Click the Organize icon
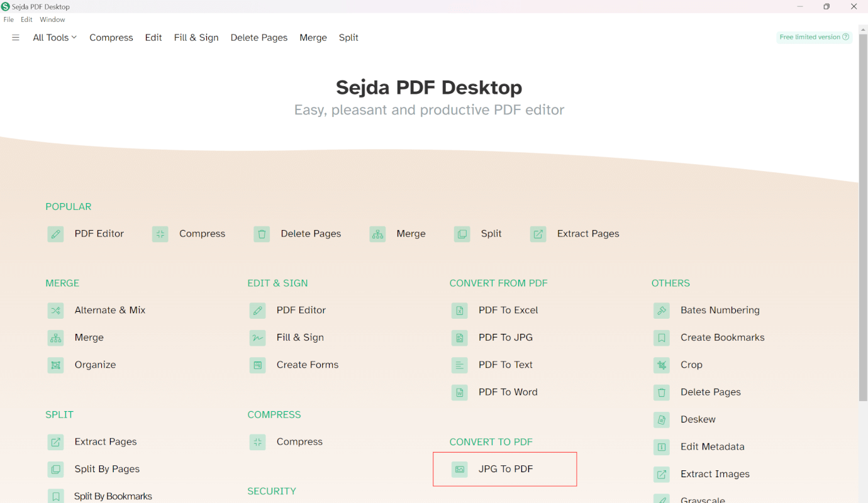 (56, 365)
